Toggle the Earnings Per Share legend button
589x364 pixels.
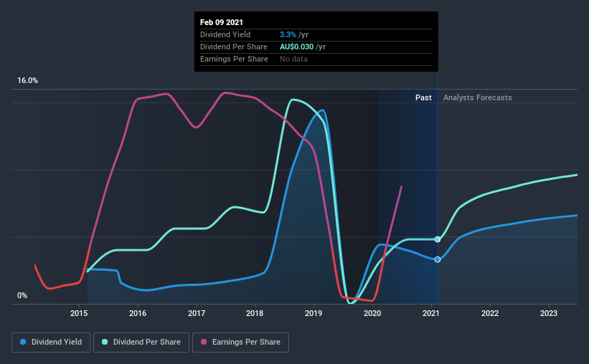240,343
